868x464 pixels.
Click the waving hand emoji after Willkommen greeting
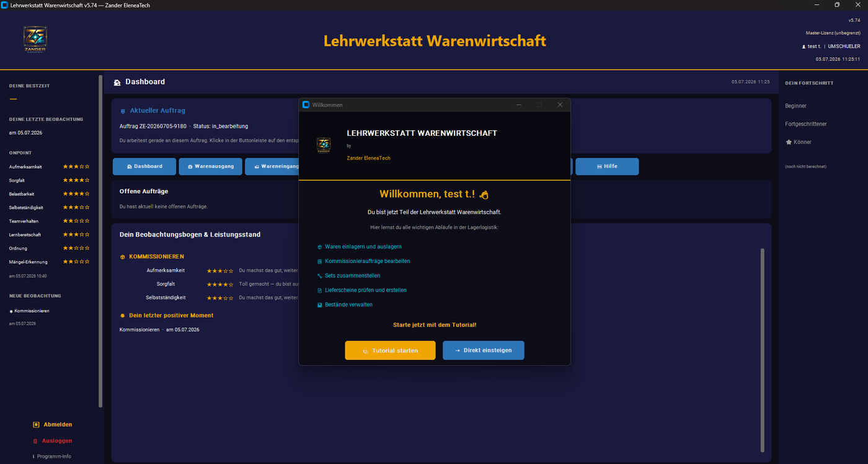point(484,195)
